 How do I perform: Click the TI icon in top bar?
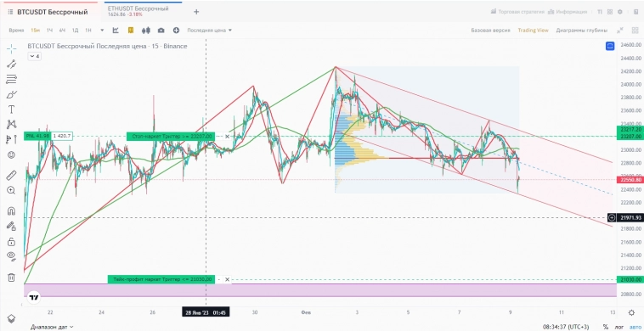pos(600,12)
